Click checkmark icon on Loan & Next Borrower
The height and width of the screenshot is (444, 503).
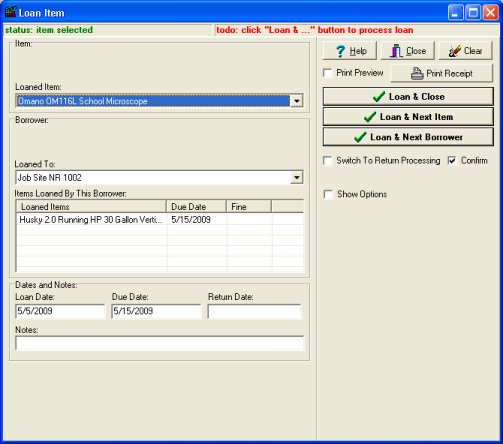coord(360,137)
